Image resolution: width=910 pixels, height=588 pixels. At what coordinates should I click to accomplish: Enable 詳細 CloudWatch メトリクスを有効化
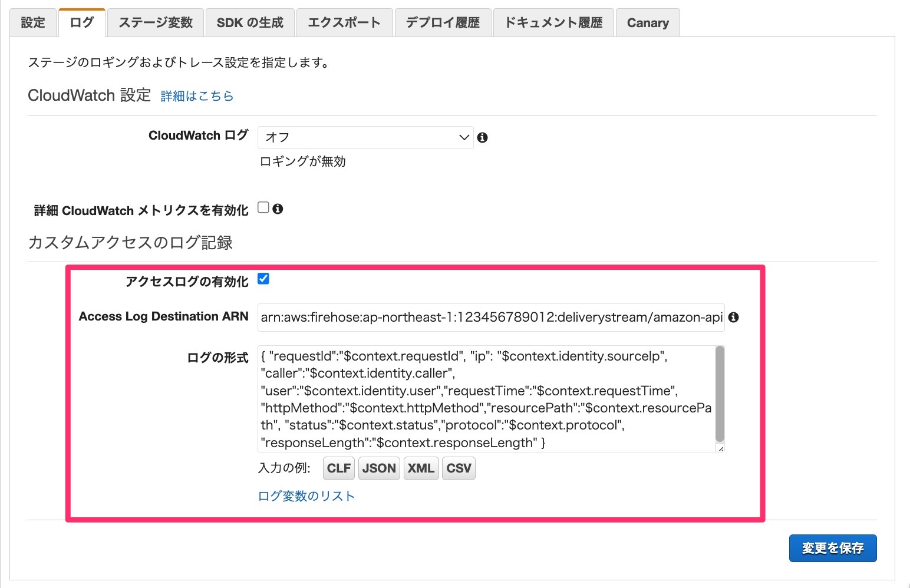(263, 206)
